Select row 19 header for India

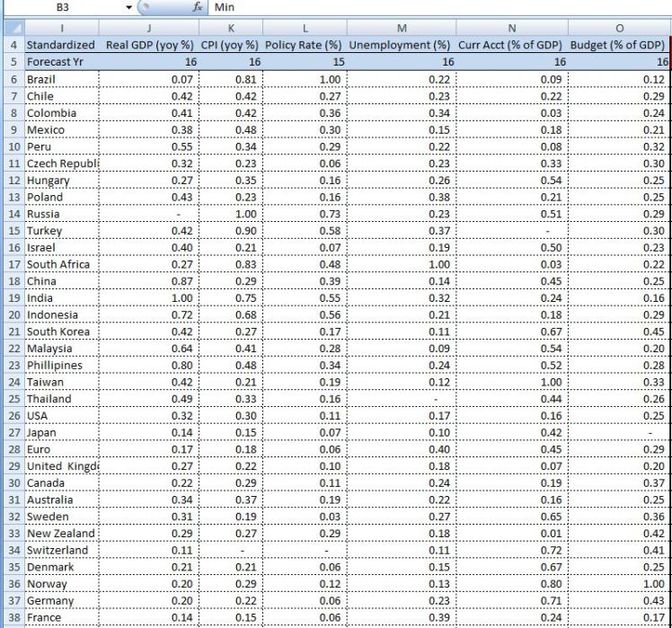(x=11, y=298)
